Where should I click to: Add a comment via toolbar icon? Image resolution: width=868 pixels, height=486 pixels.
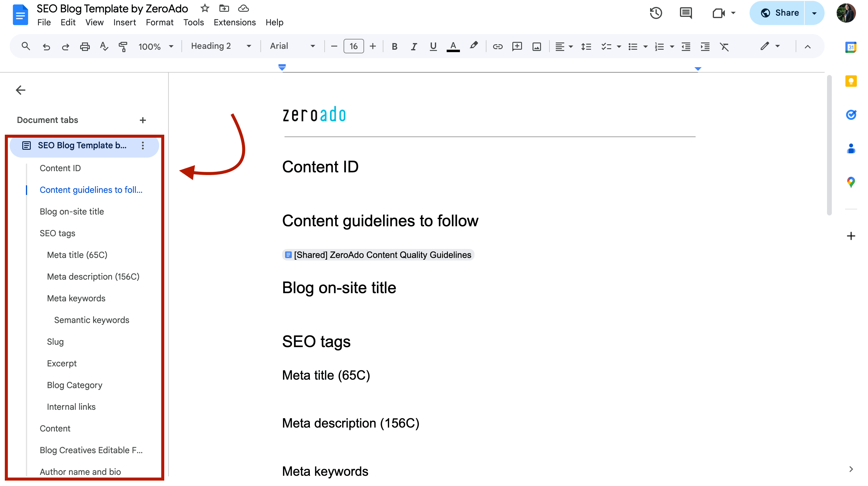pyautogui.click(x=517, y=46)
